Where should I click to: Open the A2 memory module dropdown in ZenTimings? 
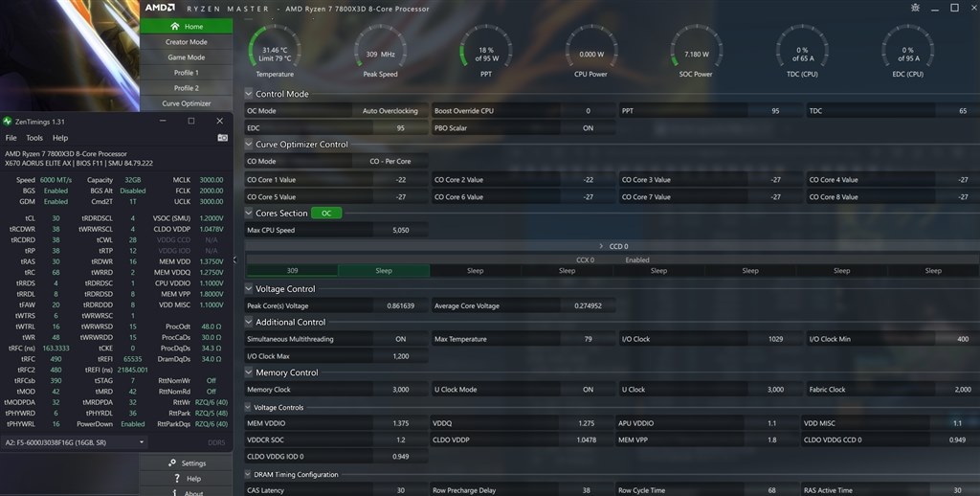tap(74, 442)
